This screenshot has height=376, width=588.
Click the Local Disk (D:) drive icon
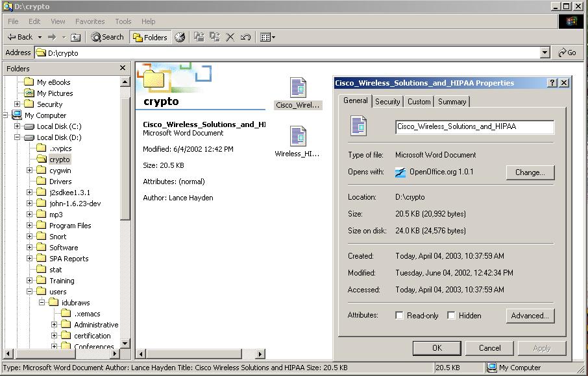point(29,137)
